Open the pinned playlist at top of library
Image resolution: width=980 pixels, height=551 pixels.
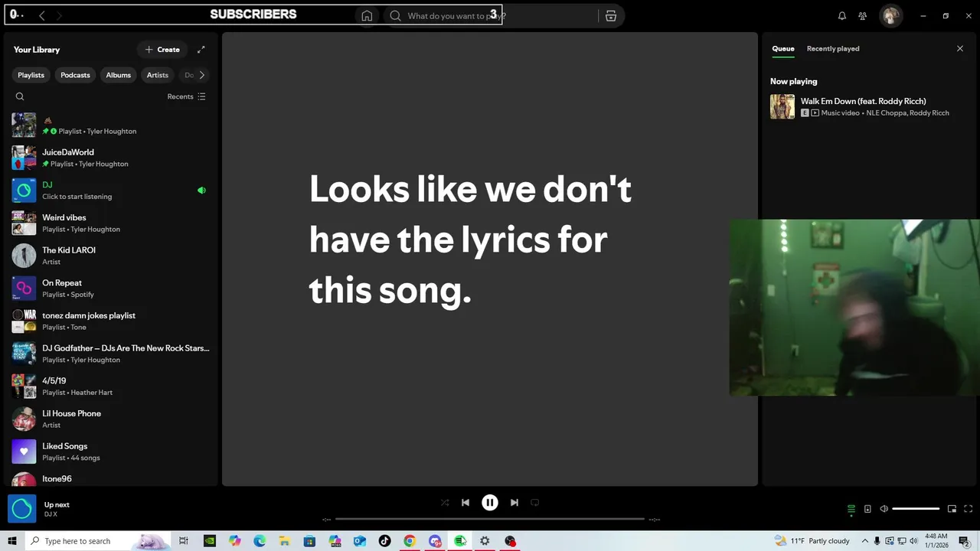click(110, 126)
